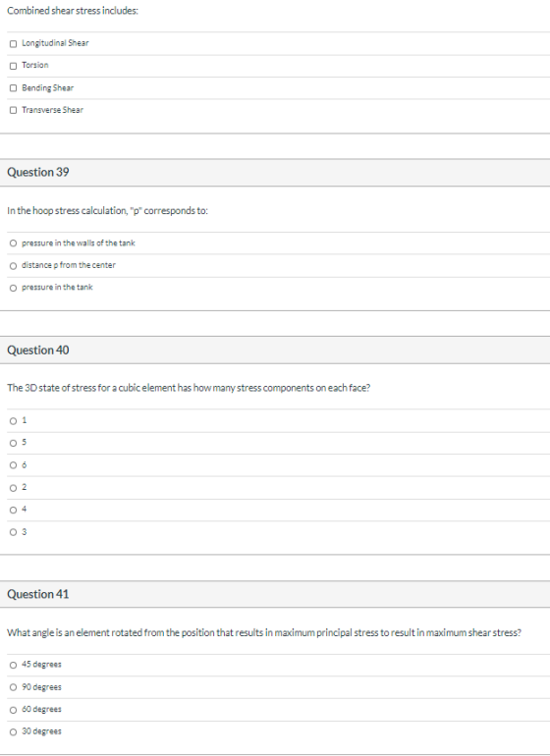The width and height of the screenshot is (550, 756).
Task: Select answer 2 for Question 40
Action: (x=13, y=488)
